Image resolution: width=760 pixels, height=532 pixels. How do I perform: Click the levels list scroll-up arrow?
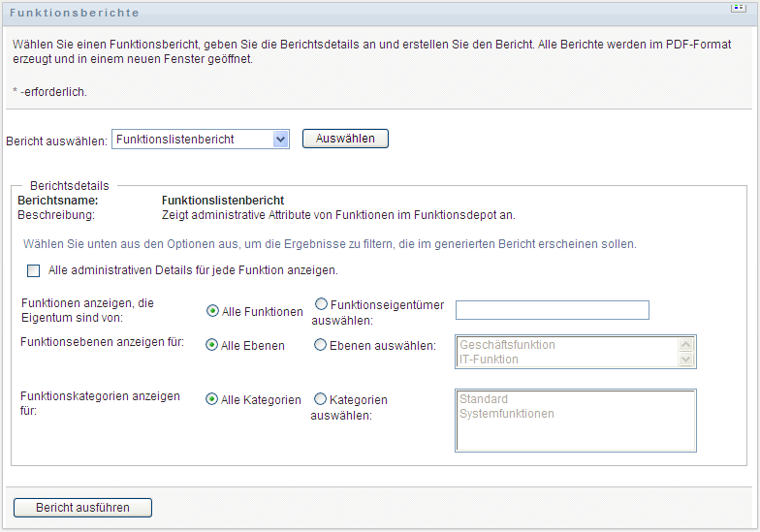687,344
